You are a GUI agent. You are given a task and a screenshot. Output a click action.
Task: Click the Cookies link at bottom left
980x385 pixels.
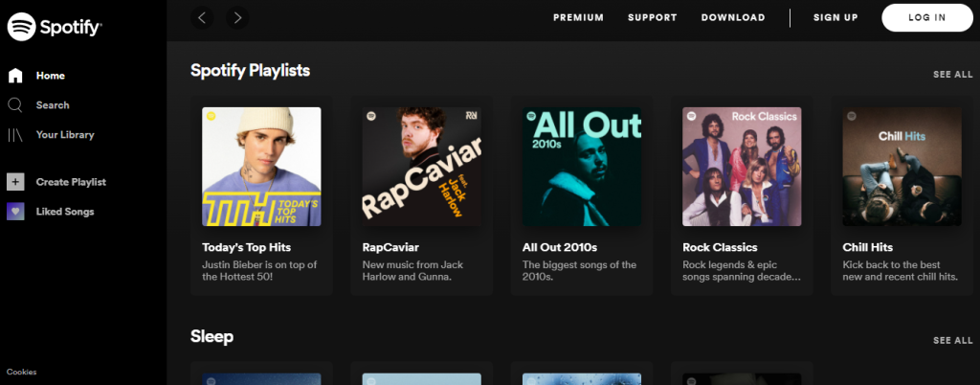tap(22, 372)
